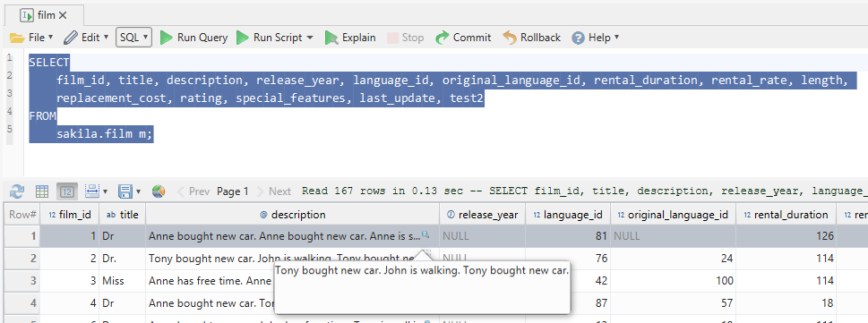
Task: Select row number 2 header
Action: [22, 259]
